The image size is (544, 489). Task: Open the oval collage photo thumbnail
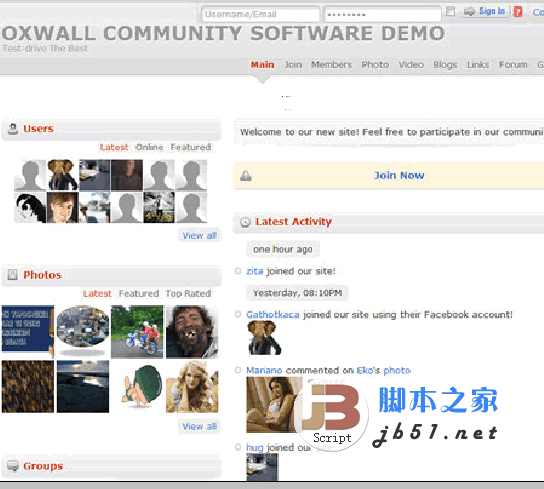coord(83,331)
